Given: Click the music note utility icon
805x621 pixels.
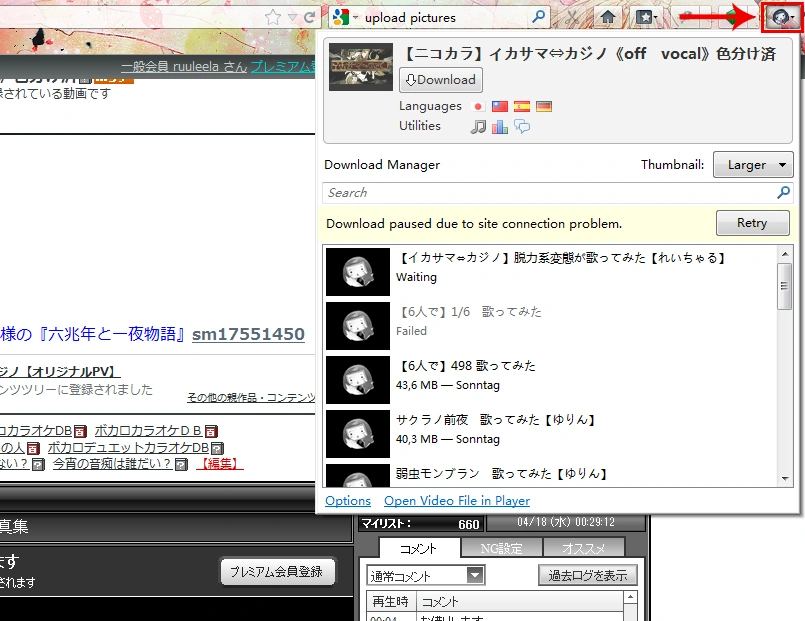Looking at the screenshot, I should [478, 126].
